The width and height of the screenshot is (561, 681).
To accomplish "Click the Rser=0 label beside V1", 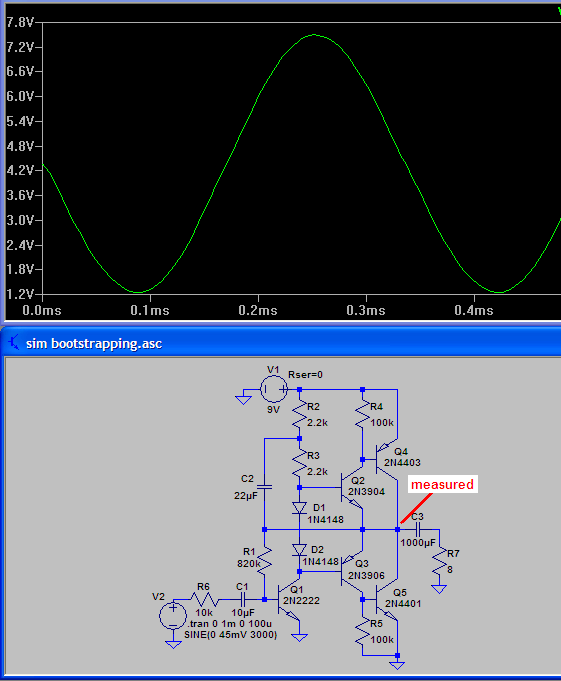I will click(x=305, y=374).
